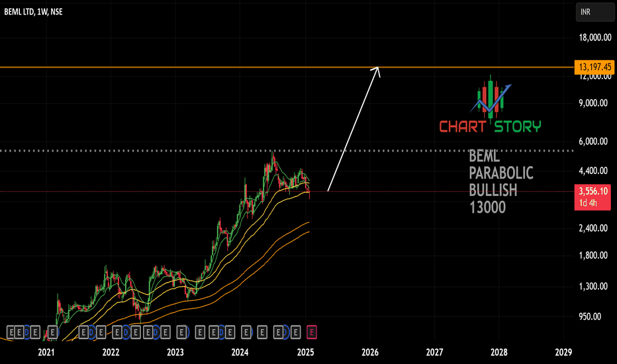
Task: Click the 2028 label on time axis
Action: coord(499,353)
